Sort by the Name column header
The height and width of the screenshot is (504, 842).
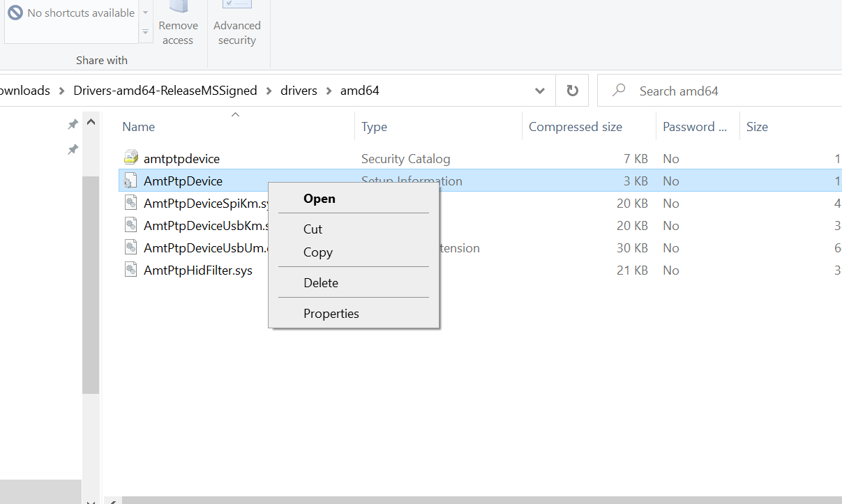point(138,127)
